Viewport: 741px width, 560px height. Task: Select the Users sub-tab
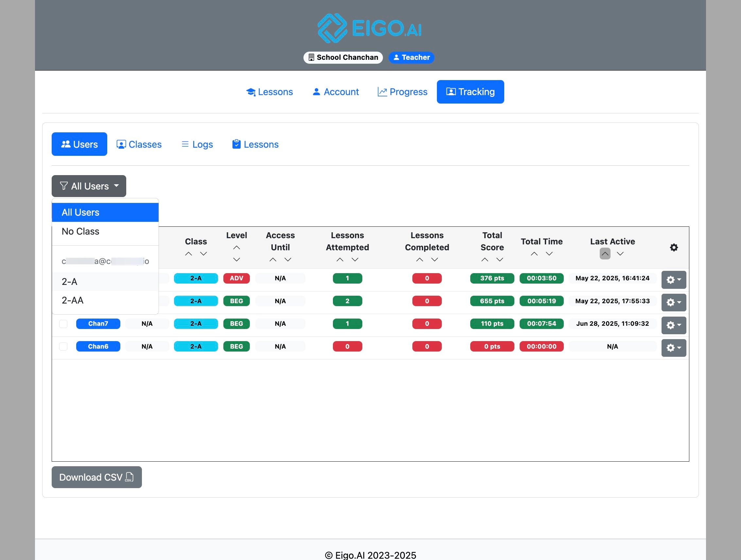(79, 144)
